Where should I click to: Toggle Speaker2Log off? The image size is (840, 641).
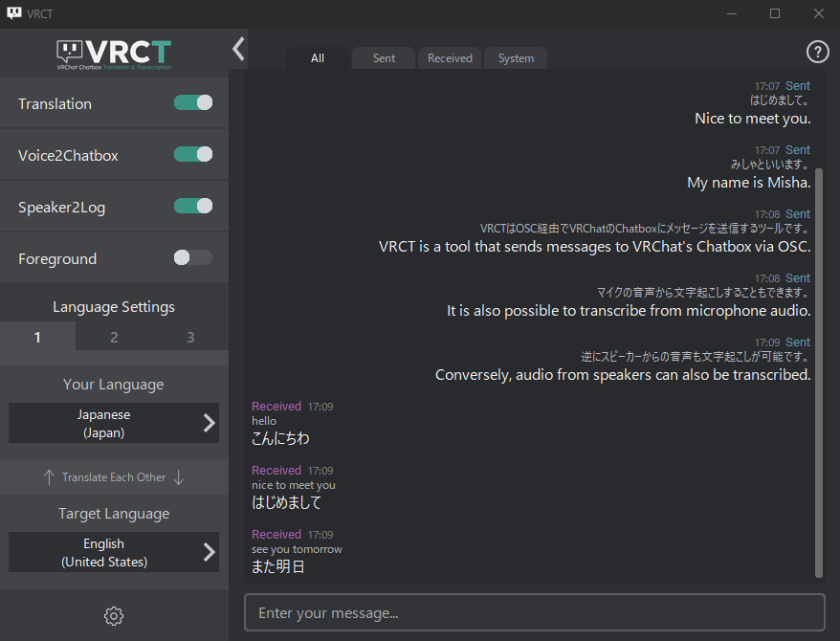(192, 206)
